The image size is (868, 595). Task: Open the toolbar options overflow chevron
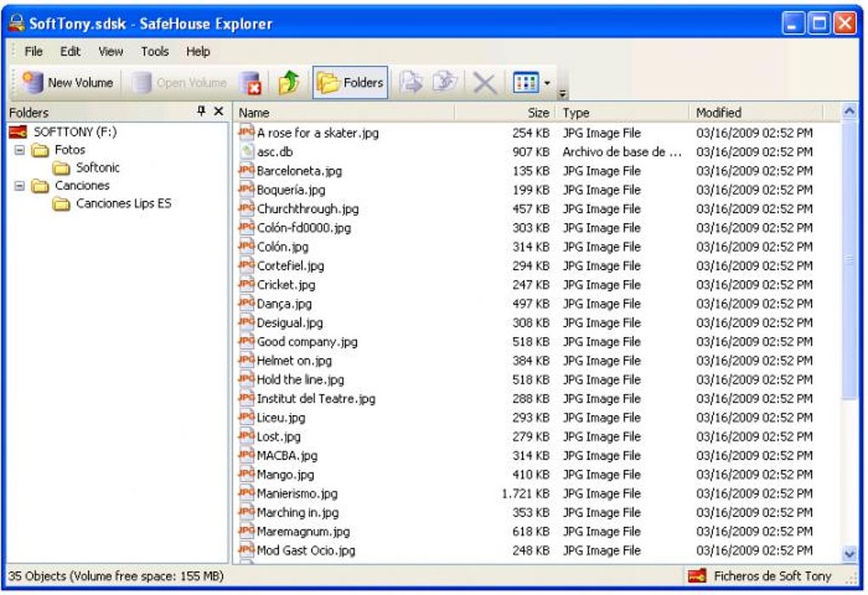pos(562,94)
